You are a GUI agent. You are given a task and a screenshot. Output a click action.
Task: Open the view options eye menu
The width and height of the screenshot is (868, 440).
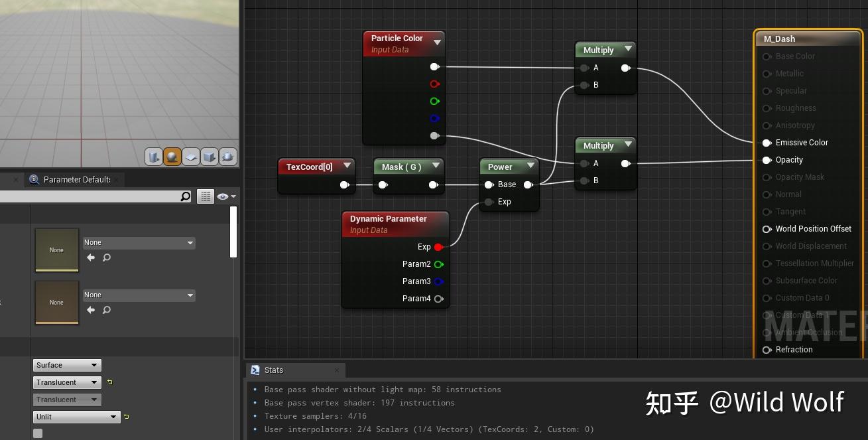225,196
